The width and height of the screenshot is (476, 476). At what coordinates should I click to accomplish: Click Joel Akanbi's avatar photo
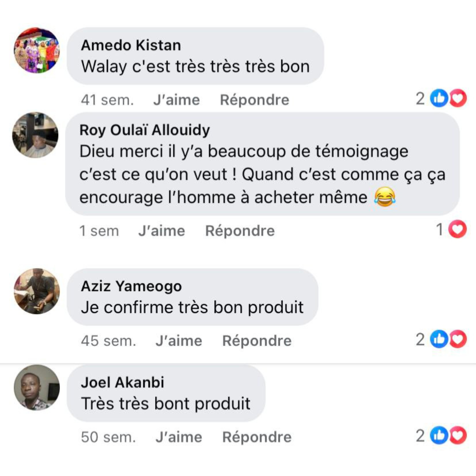[37, 387]
